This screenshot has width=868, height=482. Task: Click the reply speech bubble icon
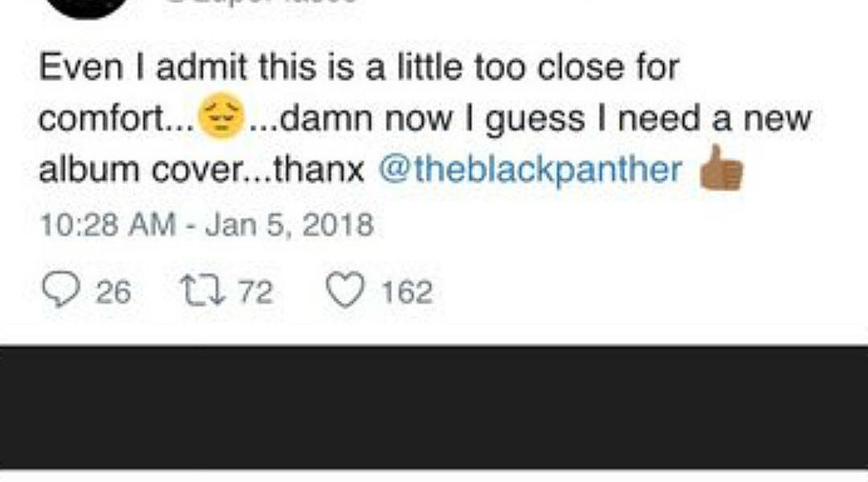tap(59, 292)
